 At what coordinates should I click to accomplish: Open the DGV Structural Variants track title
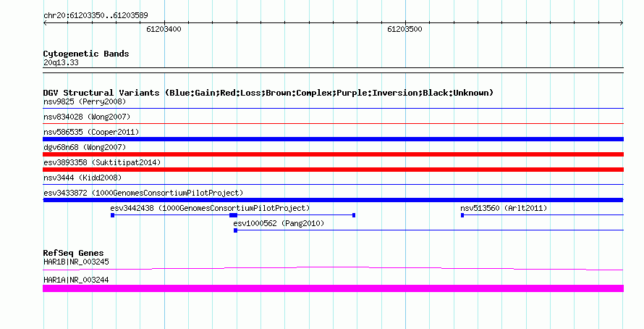[268, 93]
